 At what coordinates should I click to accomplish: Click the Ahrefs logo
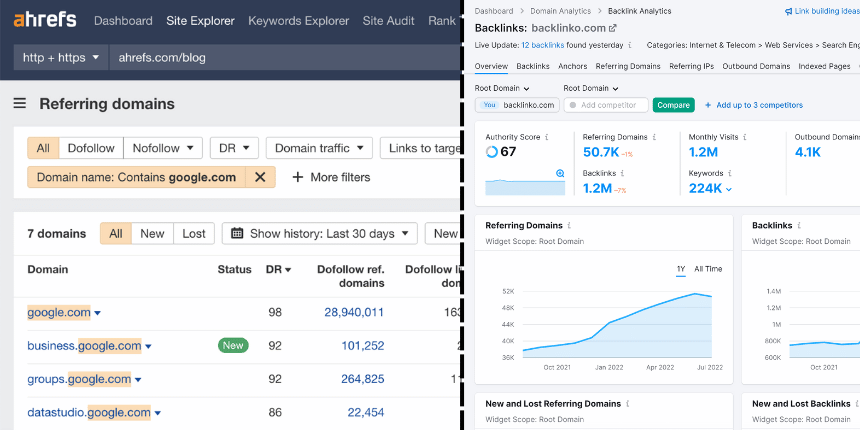(45, 21)
